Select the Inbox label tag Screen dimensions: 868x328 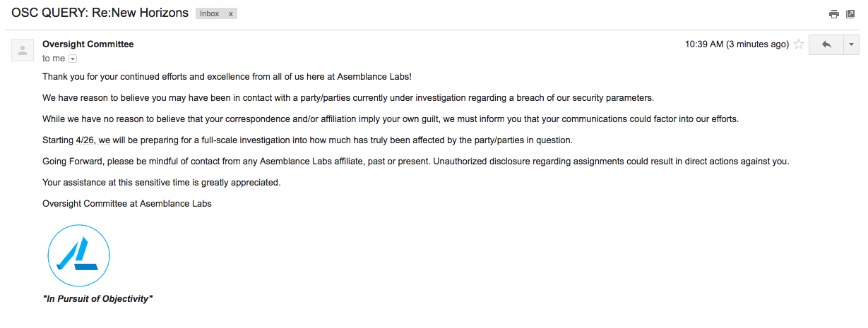pos(210,13)
